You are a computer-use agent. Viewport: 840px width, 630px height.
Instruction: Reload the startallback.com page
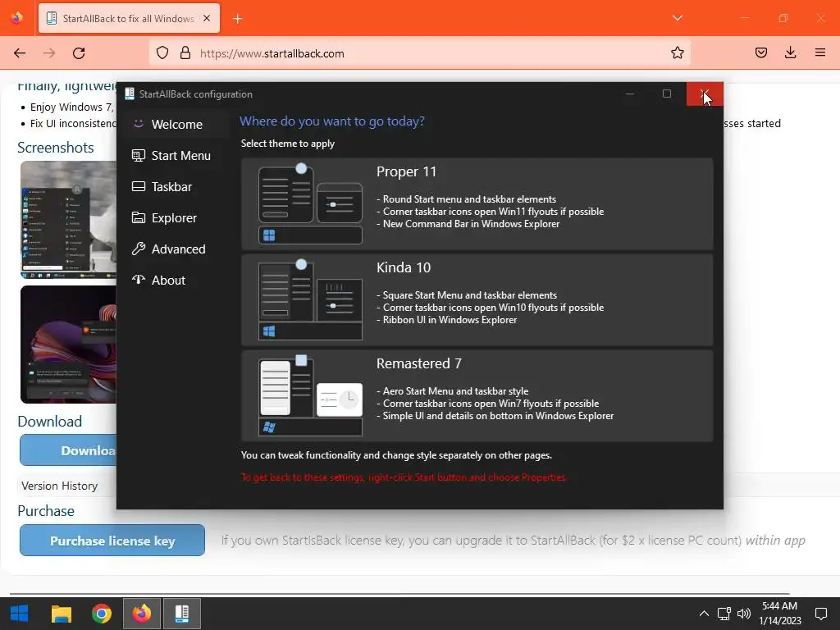coord(79,53)
